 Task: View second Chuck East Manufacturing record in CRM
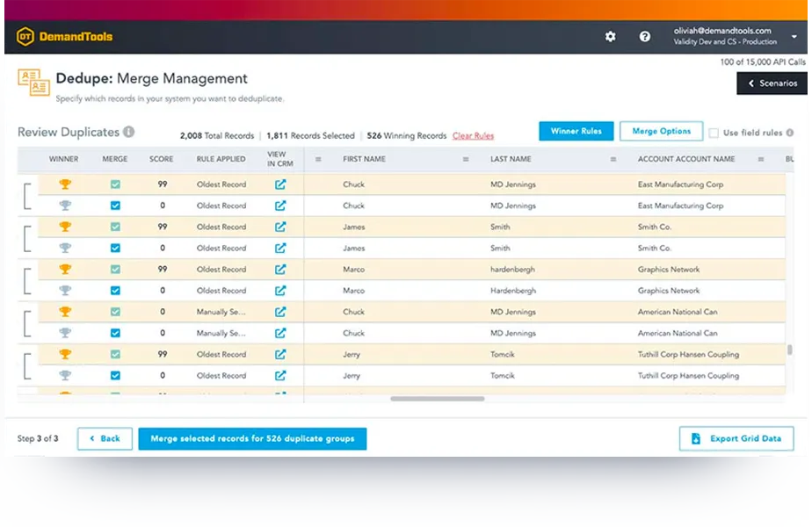[x=280, y=206]
